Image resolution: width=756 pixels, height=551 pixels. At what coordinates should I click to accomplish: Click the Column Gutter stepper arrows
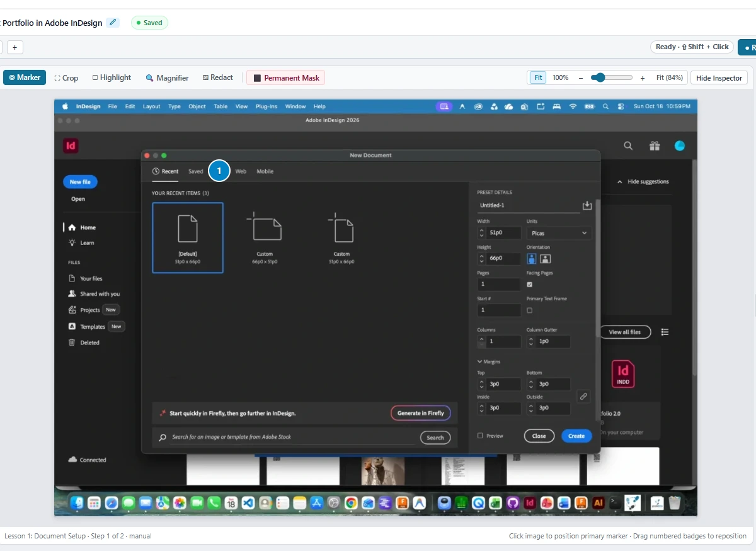click(x=531, y=341)
